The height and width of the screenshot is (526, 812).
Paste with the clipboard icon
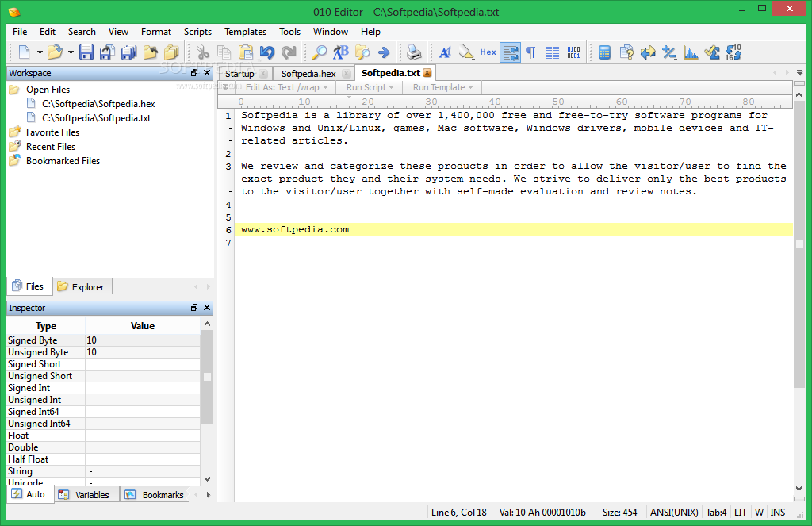pyautogui.click(x=246, y=52)
